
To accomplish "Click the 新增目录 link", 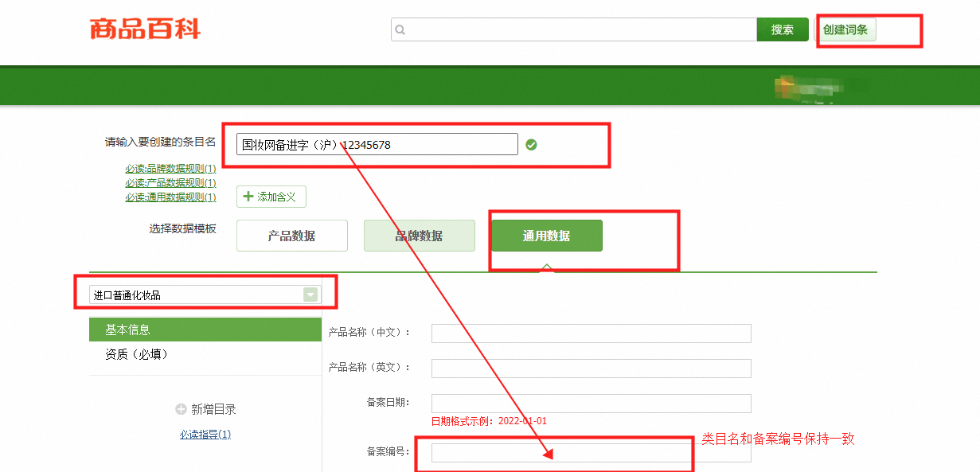I will 213,409.
